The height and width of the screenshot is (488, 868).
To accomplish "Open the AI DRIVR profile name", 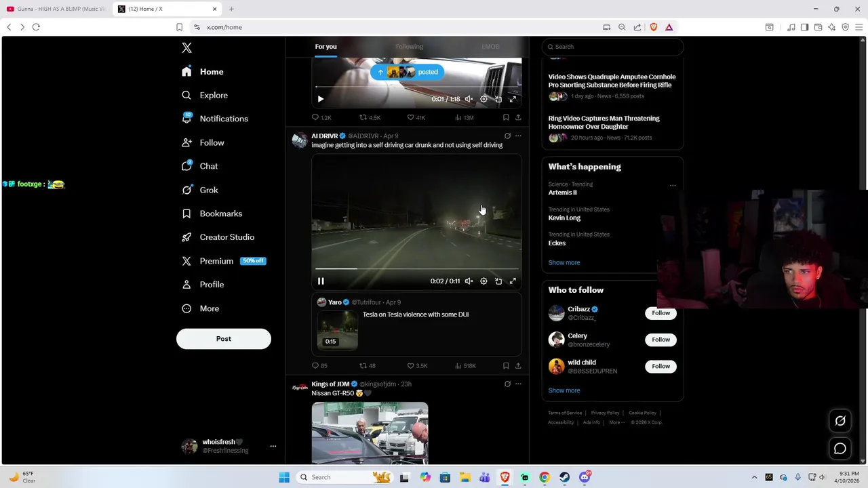I will [x=325, y=136].
